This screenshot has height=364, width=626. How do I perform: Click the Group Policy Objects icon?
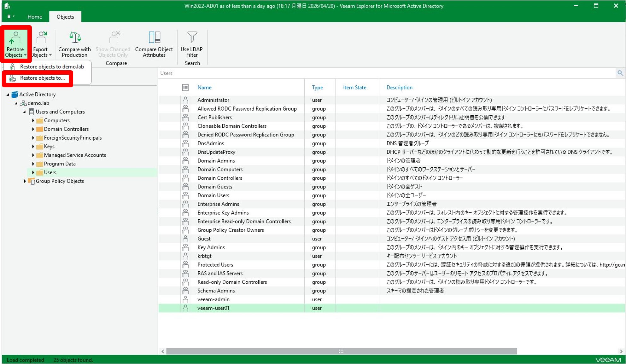(x=31, y=181)
